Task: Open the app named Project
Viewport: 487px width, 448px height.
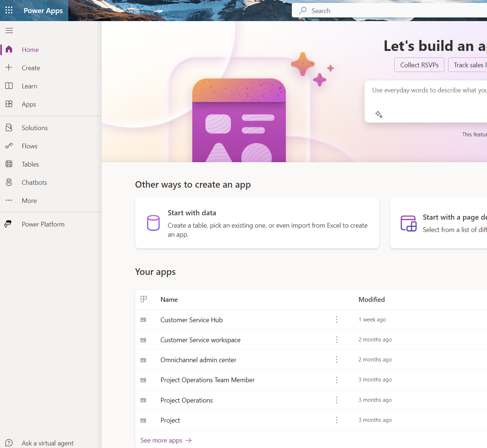Action: click(x=170, y=420)
